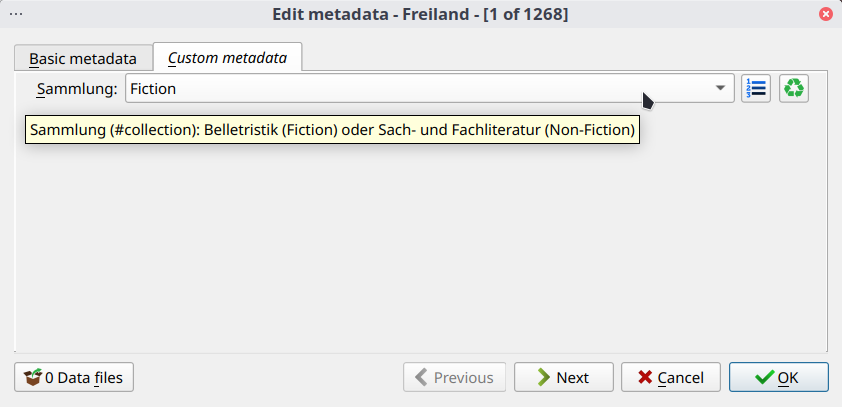Click the green checkmark icon on OK

click(765, 377)
